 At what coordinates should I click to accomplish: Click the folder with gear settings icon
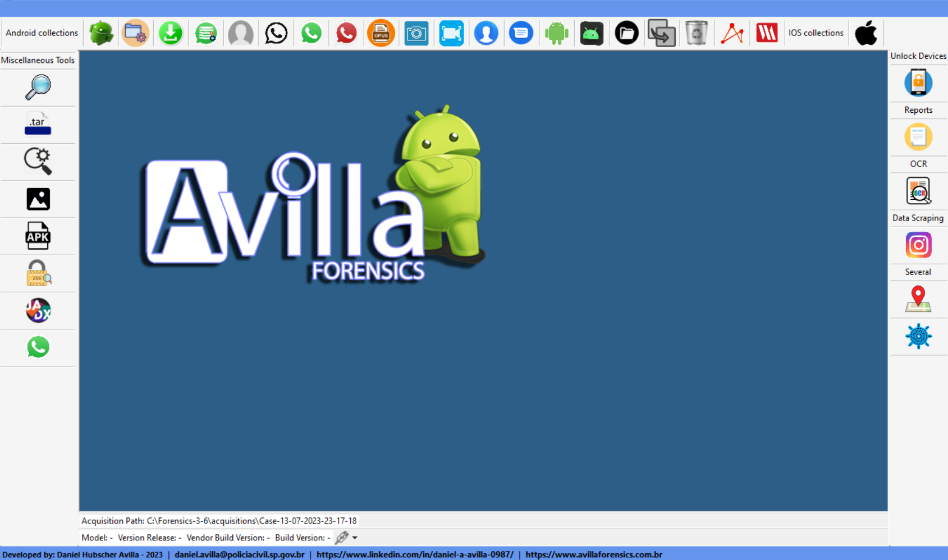(136, 33)
